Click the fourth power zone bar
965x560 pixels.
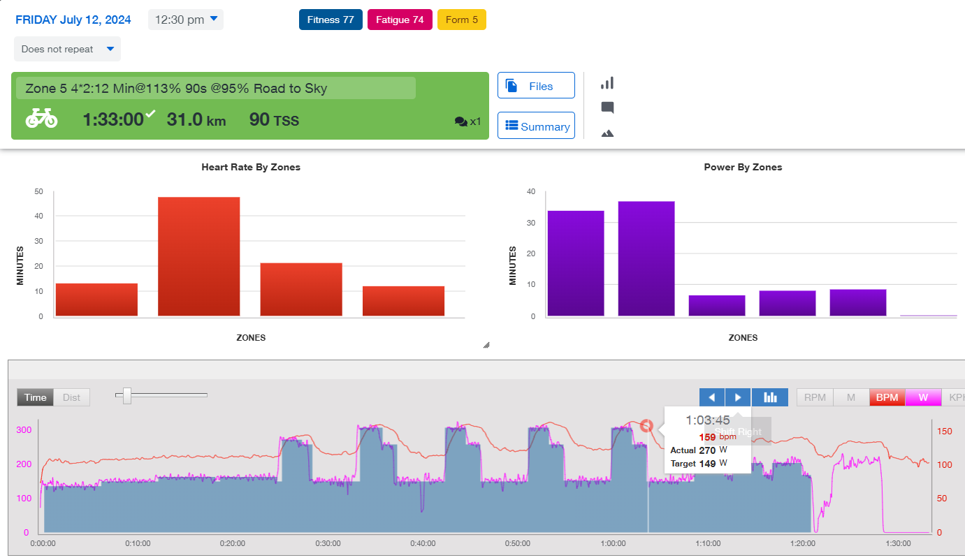[x=788, y=303]
